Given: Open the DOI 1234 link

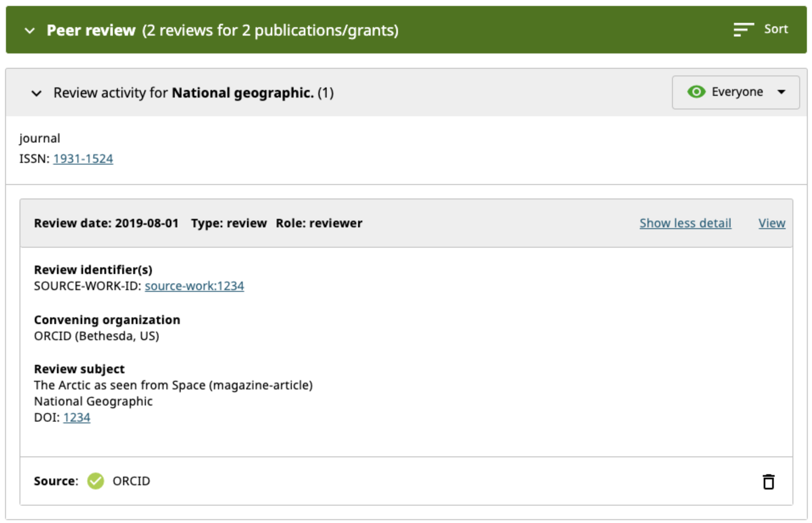Looking at the screenshot, I should coord(77,417).
